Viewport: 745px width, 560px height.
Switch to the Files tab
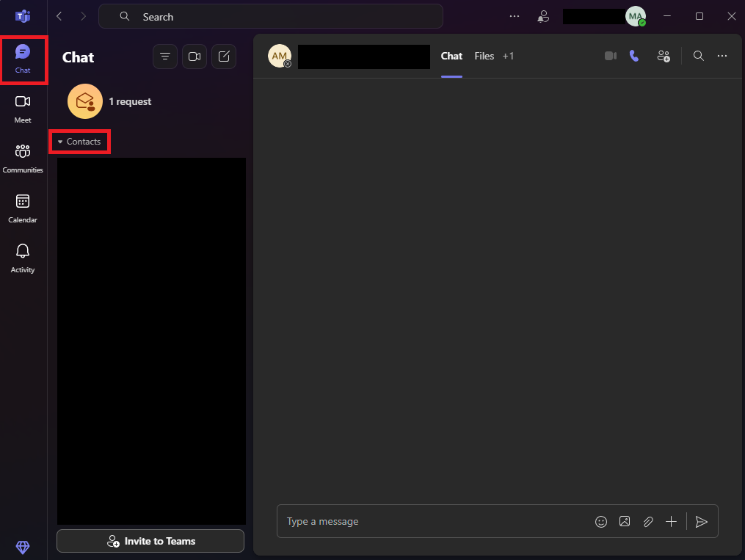484,56
